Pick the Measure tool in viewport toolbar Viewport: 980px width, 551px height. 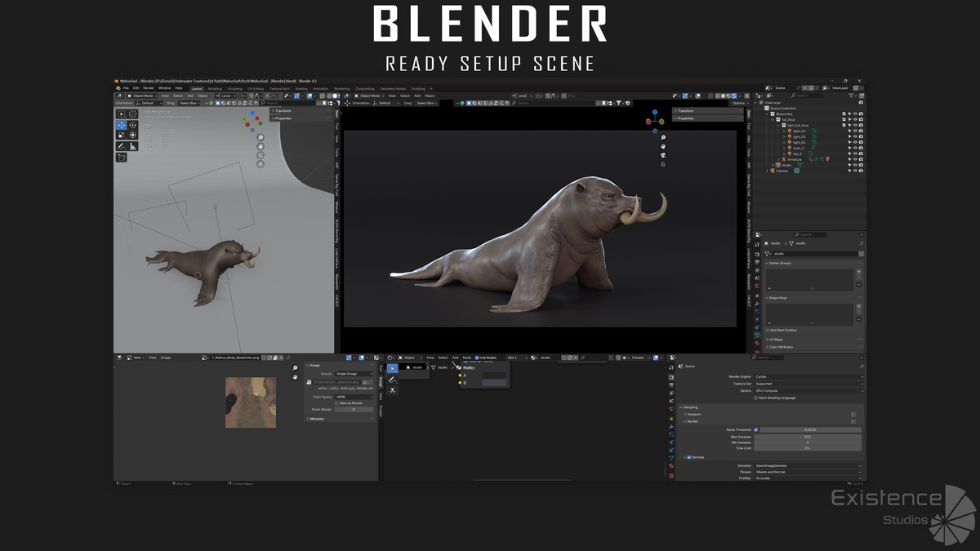coord(132,146)
